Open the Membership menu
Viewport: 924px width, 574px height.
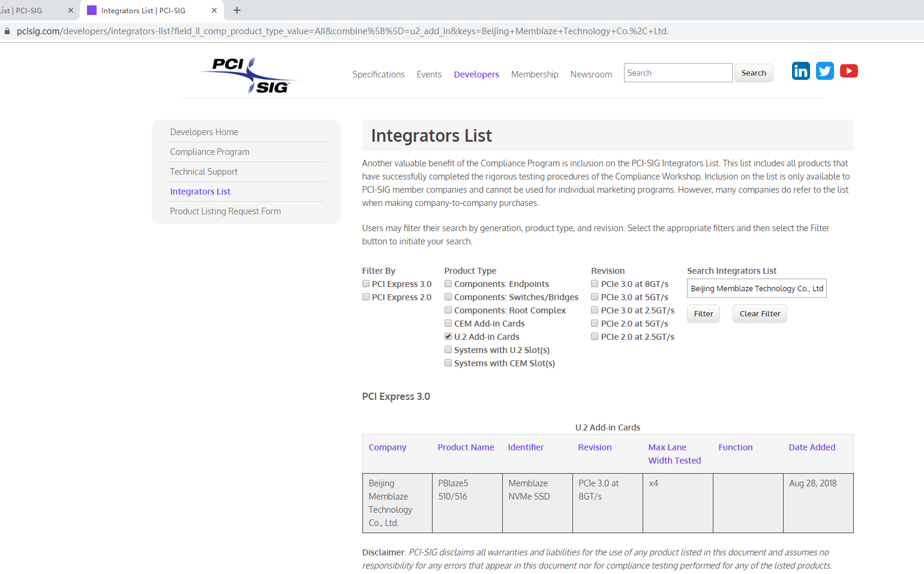pyautogui.click(x=535, y=74)
